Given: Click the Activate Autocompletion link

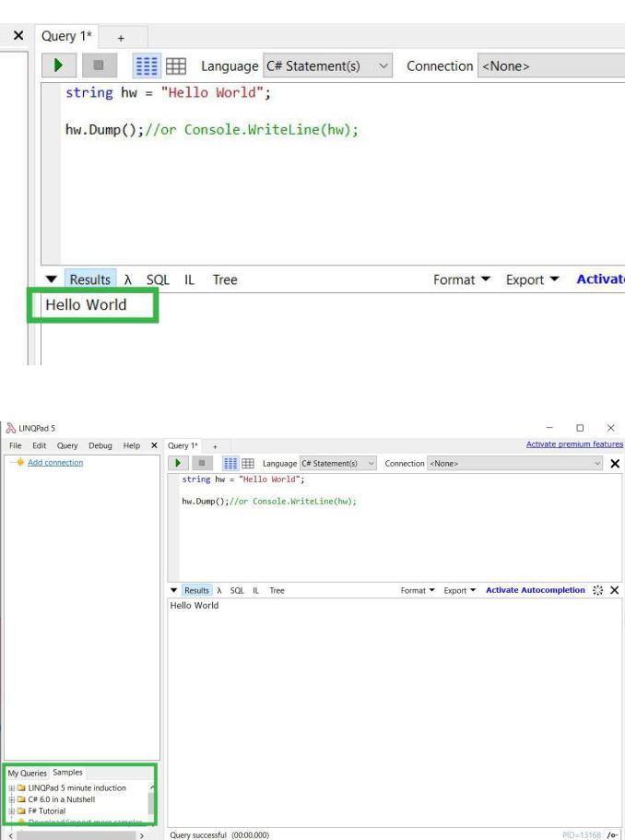Looking at the screenshot, I should 535,590.
